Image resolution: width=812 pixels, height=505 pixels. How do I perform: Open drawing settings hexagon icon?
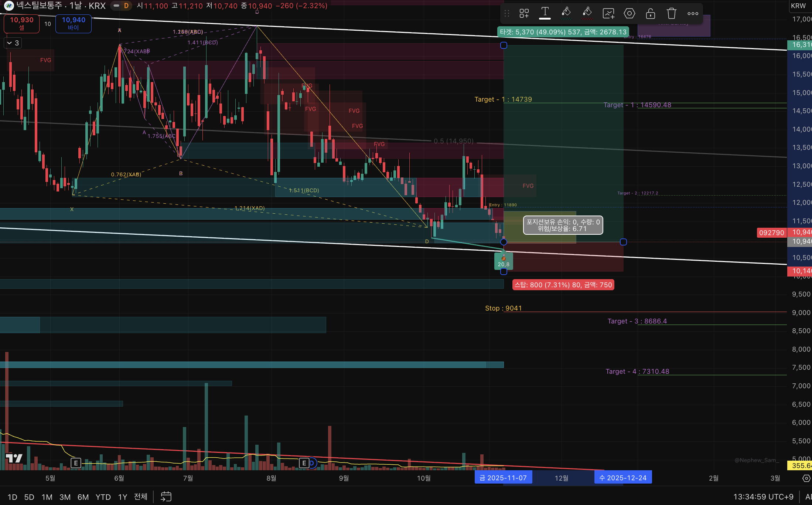[x=630, y=14]
